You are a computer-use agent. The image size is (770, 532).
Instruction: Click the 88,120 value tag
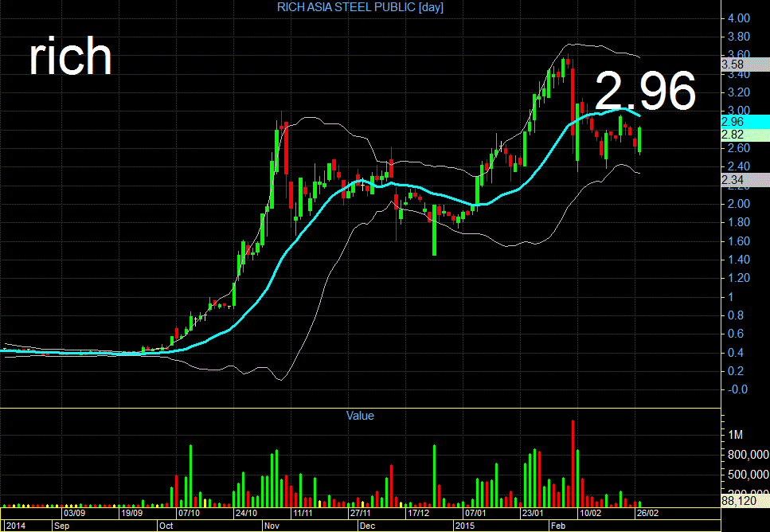[x=745, y=501]
